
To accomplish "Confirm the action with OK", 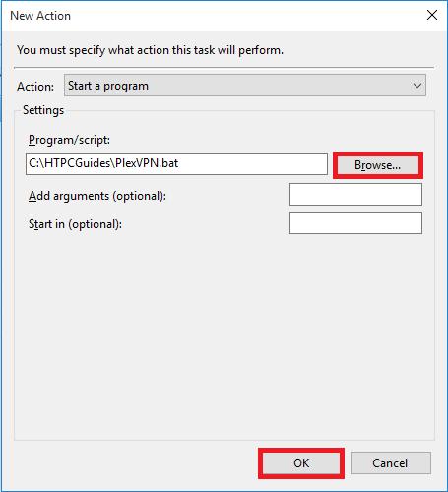I will tap(301, 463).
